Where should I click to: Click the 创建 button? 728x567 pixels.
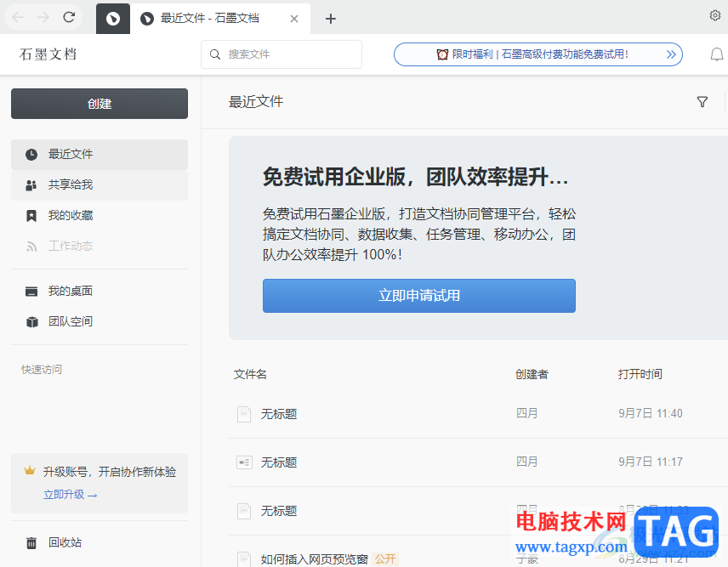(x=100, y=104)
